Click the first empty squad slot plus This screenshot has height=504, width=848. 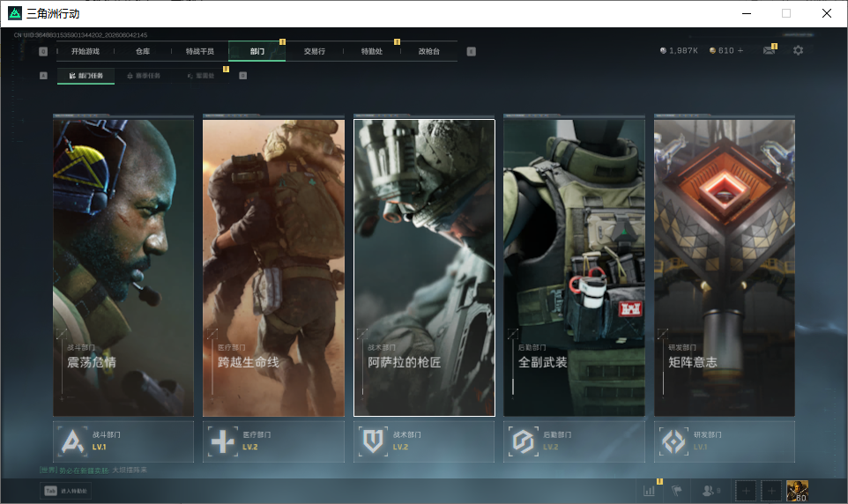point(746,491)
